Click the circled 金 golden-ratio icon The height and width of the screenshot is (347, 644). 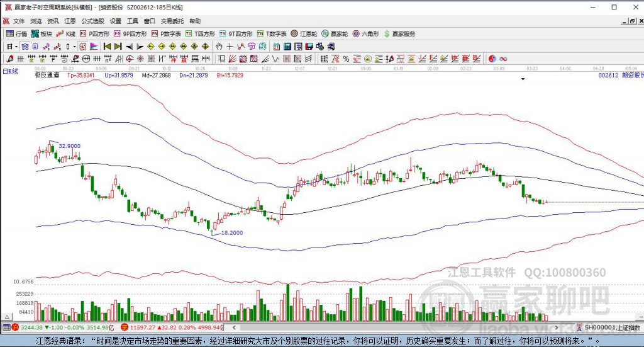click(367, 59)
